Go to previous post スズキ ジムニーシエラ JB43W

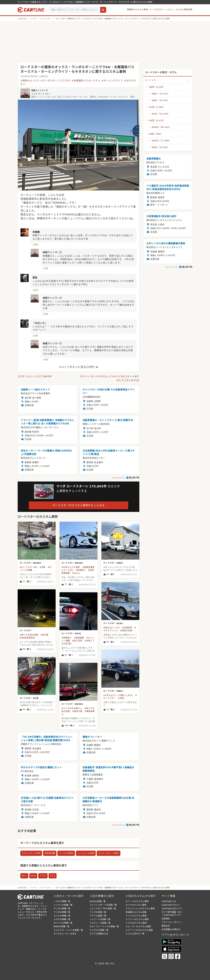pos(35,376)
